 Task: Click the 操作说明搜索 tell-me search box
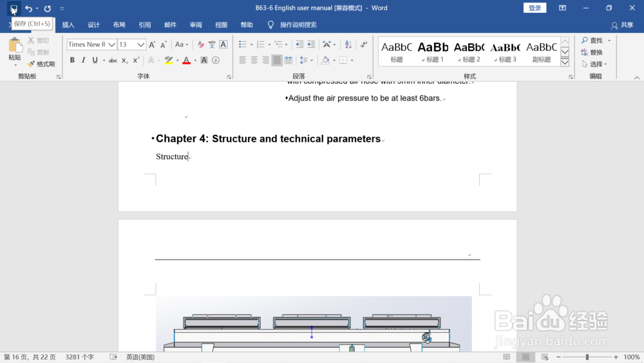[x=292, y=25]
